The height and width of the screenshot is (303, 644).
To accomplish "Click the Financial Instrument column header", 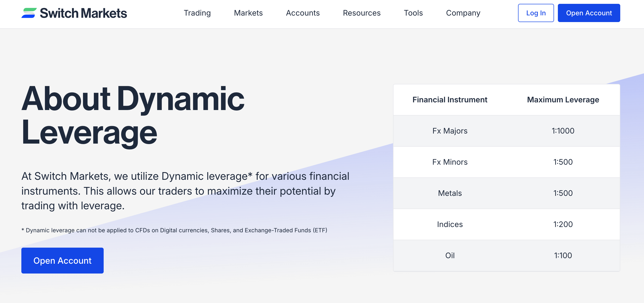I will pyautogui.click(x=449, y=100).
